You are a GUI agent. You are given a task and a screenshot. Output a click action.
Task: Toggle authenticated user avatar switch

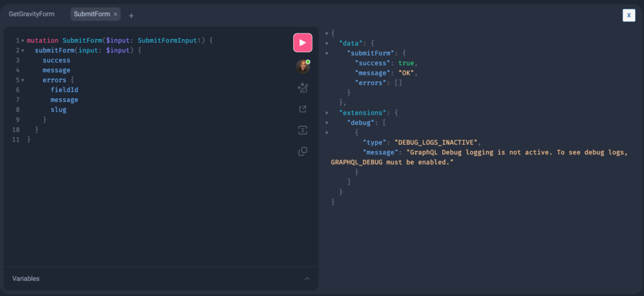[303, 67]
